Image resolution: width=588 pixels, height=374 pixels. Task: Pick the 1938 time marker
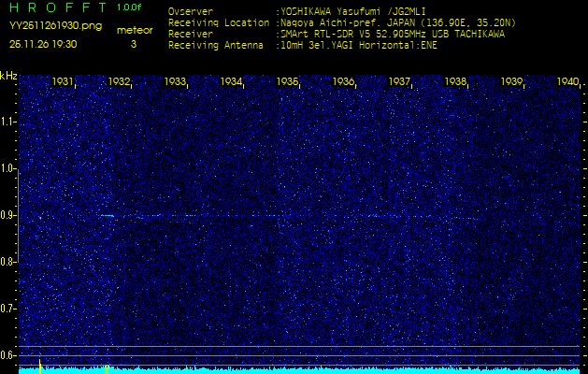455,82
